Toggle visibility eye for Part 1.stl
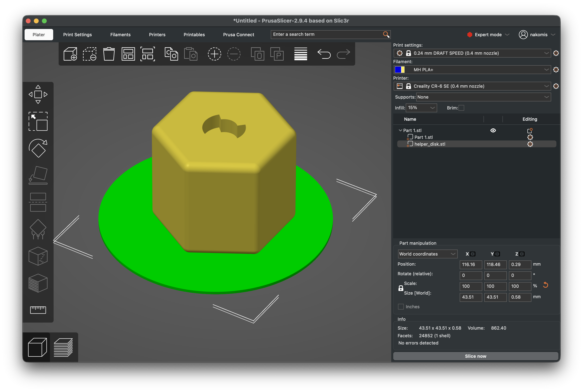583x392 pixels. (x=493, y=130)
